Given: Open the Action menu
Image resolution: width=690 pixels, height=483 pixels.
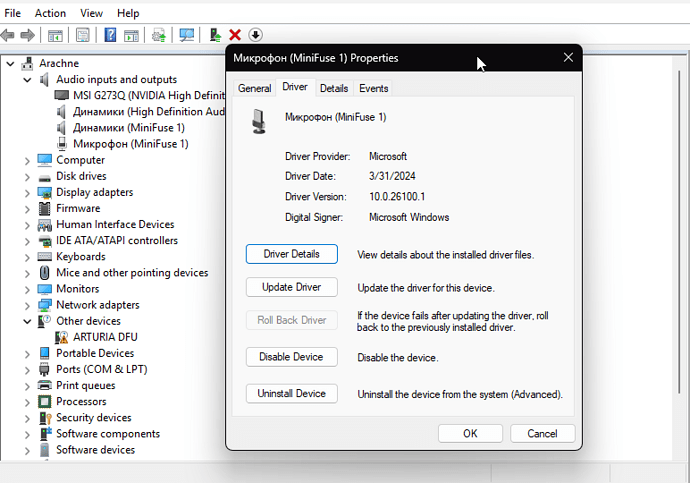Looking at the screenshot, I should [x=50, y=13].
